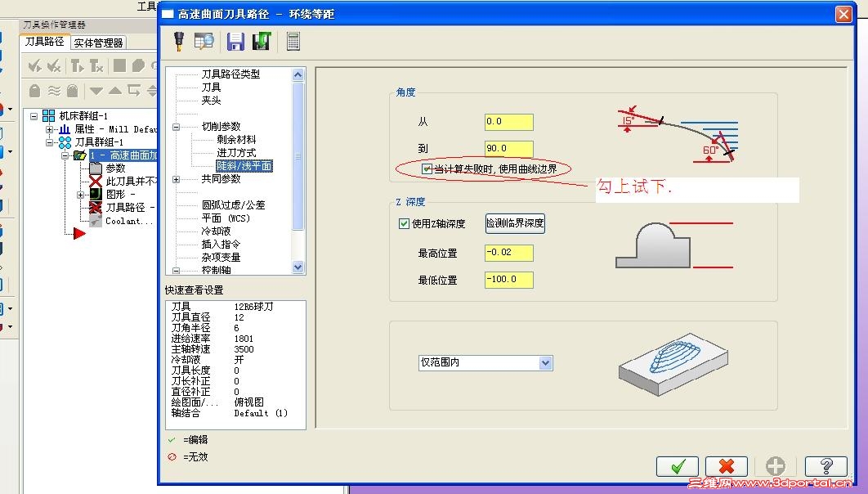Collapse 机床群组-1 tree node
The width and height of the screenshot is (868, 494).
34,116
